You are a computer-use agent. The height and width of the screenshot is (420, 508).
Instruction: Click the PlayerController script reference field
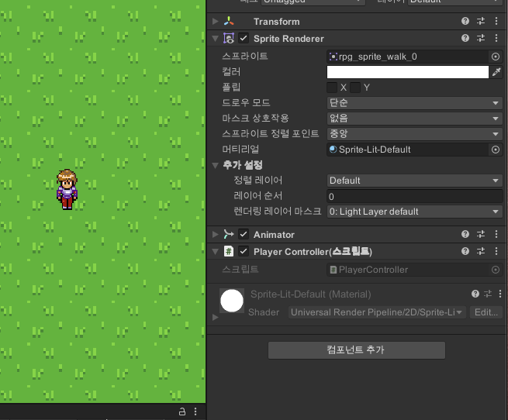coord(408,270)
